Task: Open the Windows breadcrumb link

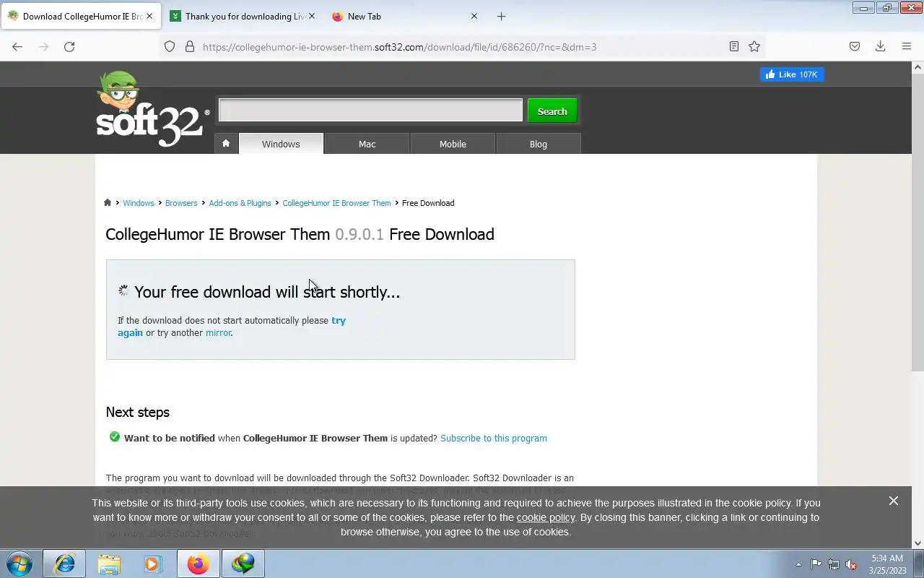Action: (x=138, y=203)
